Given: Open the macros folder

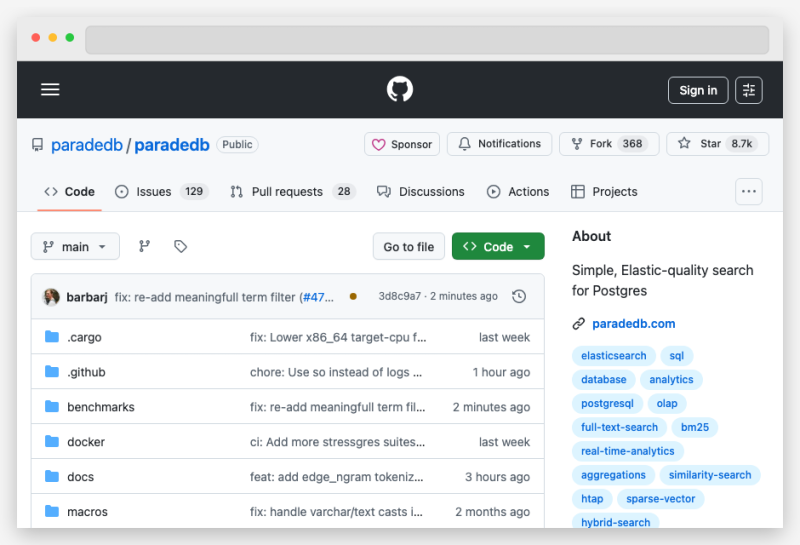Looking at the screenshot, I should point(87,511).
